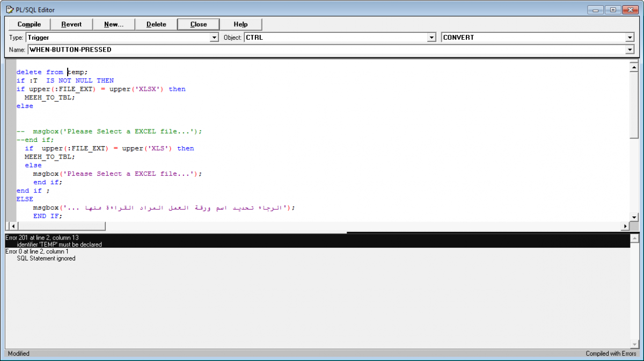Expand the CONVERT item dropdown
The image size is (644, 361).
630,38
